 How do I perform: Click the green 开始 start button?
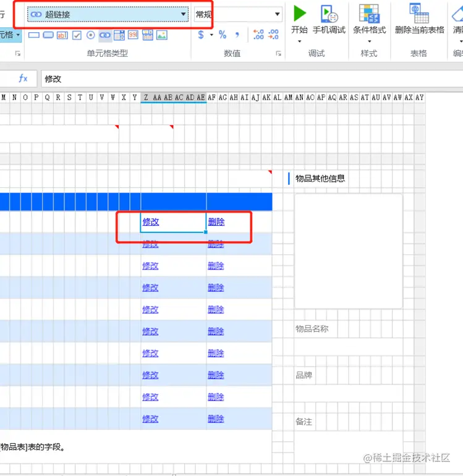coord(299,19)
